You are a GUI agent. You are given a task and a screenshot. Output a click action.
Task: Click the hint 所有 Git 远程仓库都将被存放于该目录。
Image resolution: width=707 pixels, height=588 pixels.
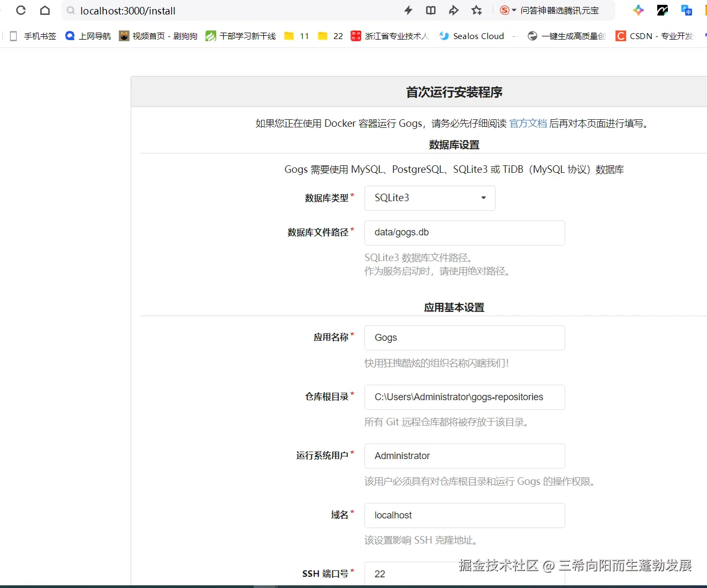[448, 422]
